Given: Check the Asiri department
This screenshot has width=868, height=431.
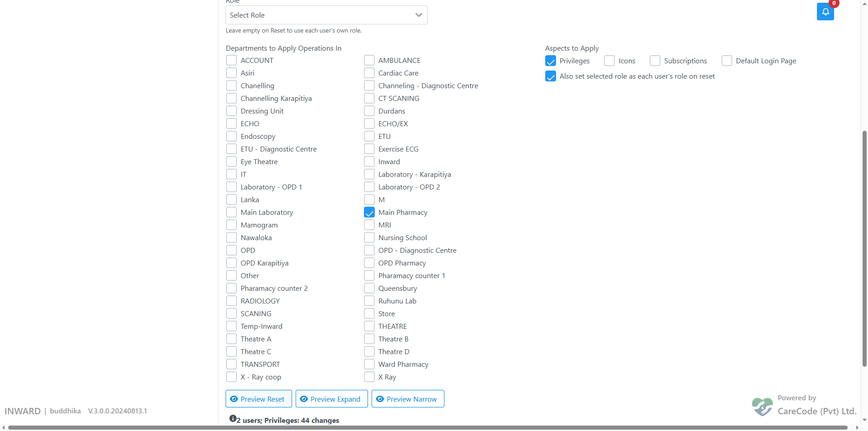Looking at the screenshot, I should [x=231, y=73].
